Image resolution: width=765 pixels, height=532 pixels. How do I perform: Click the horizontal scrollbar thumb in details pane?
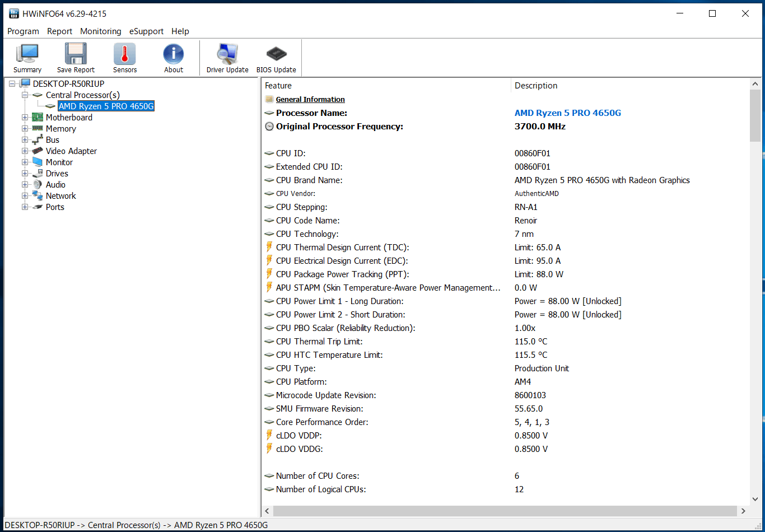(x=505, y=511)
